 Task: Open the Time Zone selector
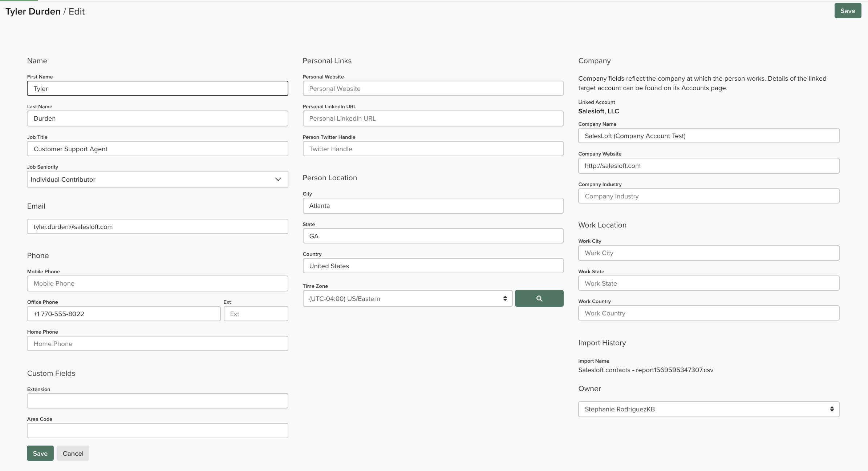(407, 298)
